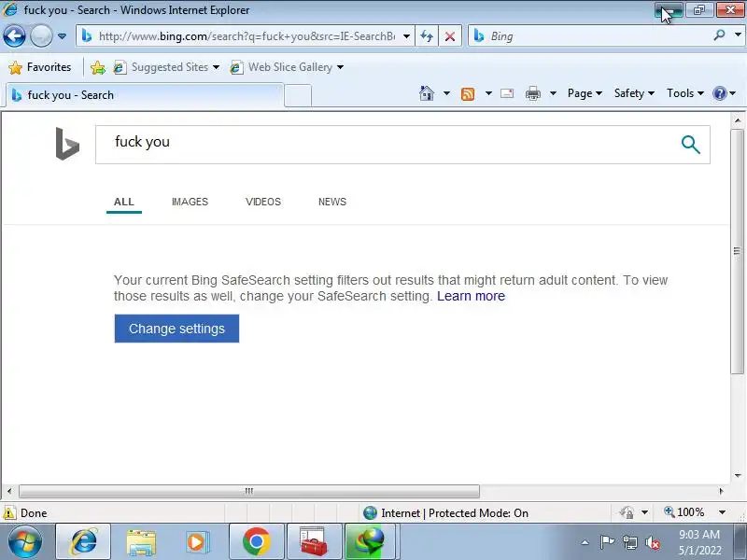Follow the Learn more link
The height and width of the screenshot is (560, 747).
471,296
